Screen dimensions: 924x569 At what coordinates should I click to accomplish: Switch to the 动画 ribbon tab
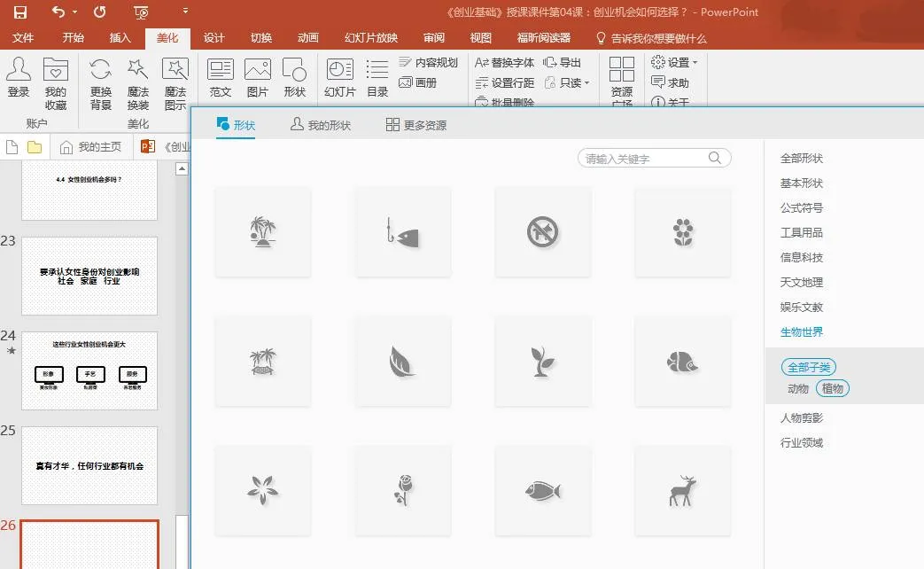308,38
